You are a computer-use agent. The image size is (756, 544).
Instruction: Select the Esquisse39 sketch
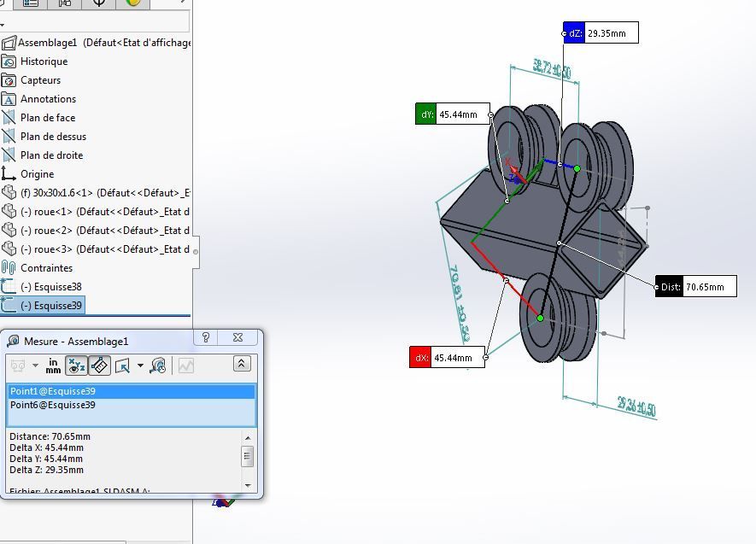tap(51, 306)
